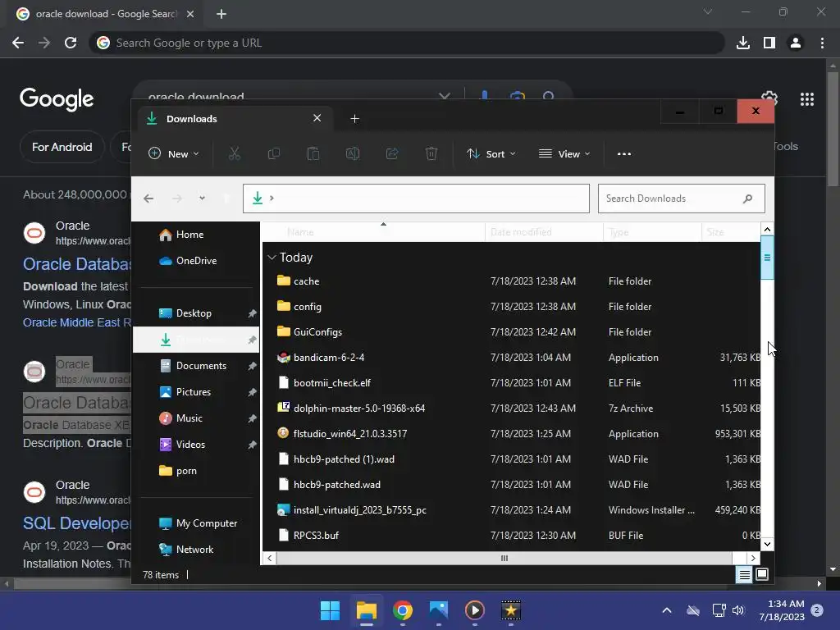Open Windows Start button

click(330, 610)
